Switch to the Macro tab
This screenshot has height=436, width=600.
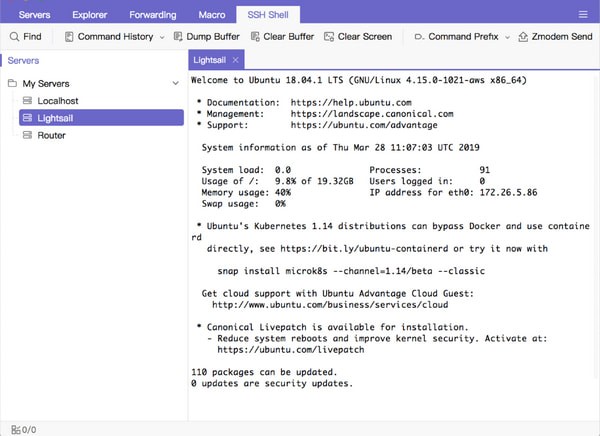click(x=212, y=15)
